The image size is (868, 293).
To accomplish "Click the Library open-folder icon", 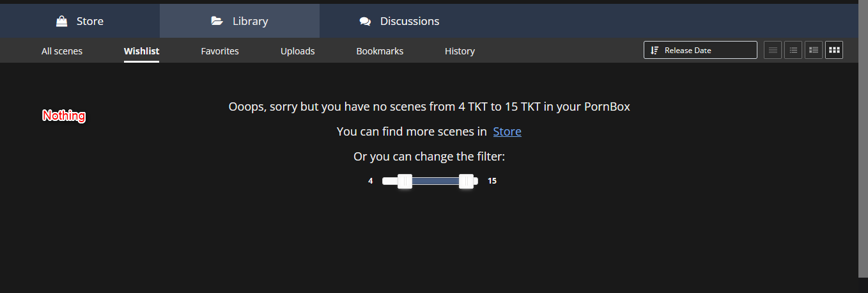I will (x=217, y=21).
